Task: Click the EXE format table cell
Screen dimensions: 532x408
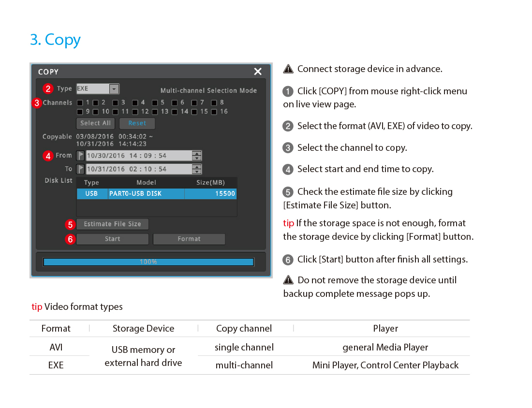Action: pyautogui.click(x=56, y=365)
